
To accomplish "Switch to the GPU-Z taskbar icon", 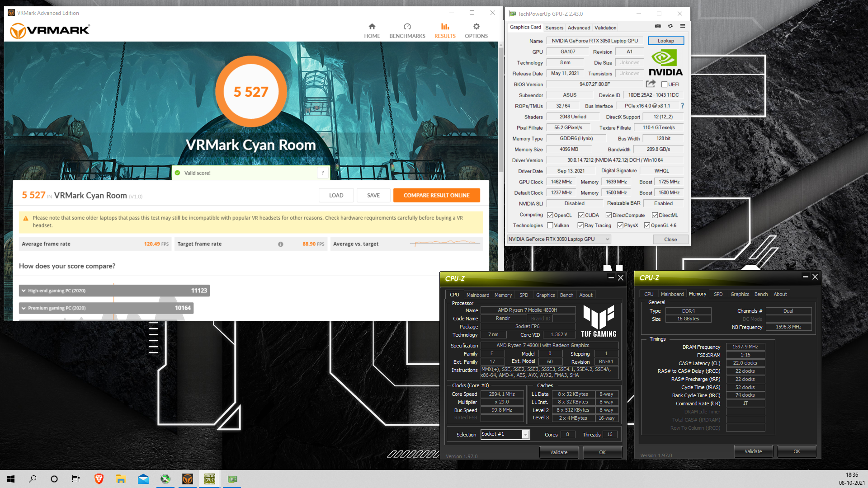I will 232,479.
